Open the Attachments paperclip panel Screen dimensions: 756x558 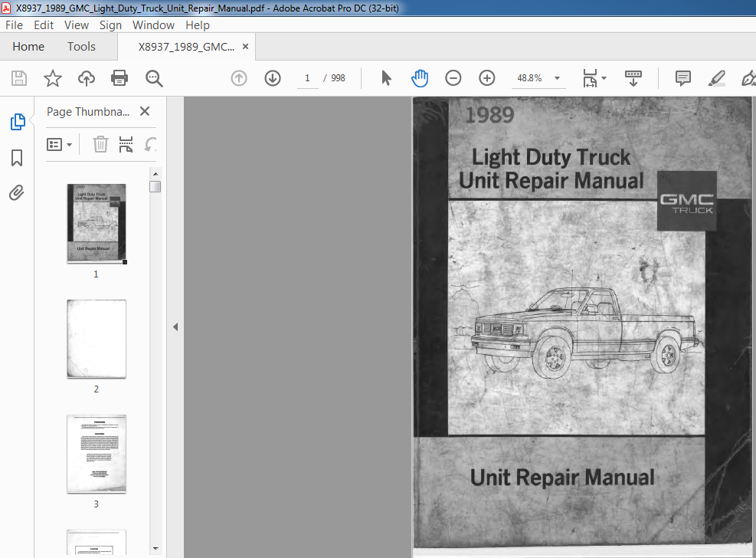point(16,193)
